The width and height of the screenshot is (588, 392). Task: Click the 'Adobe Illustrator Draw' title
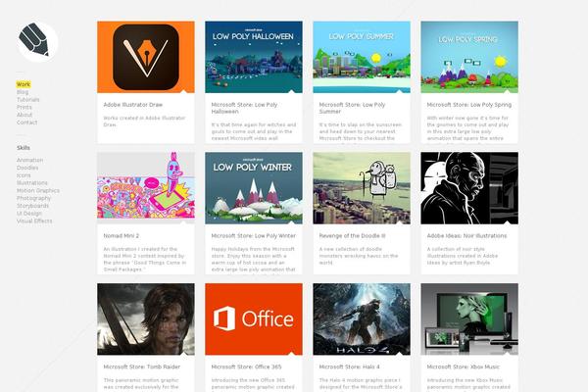tap(133, 105)
